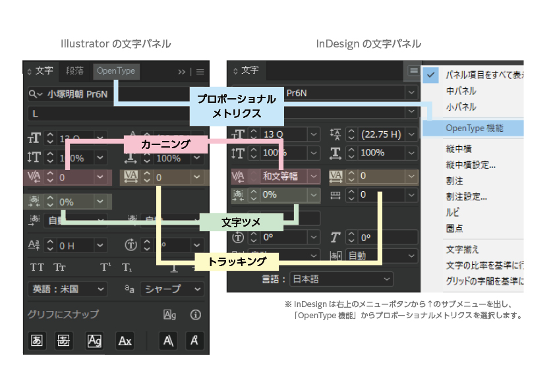Click the aki icon beside 自動 in InDesign

coord(336,256)
